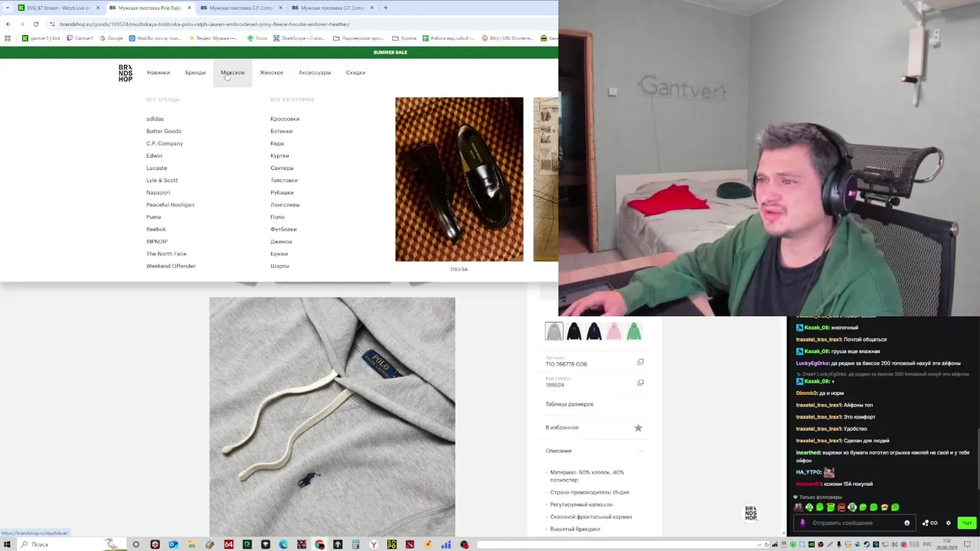Click the loafers Обувь promo image
980x551 pixels.
pyautogui.click(x=459, y=179)
